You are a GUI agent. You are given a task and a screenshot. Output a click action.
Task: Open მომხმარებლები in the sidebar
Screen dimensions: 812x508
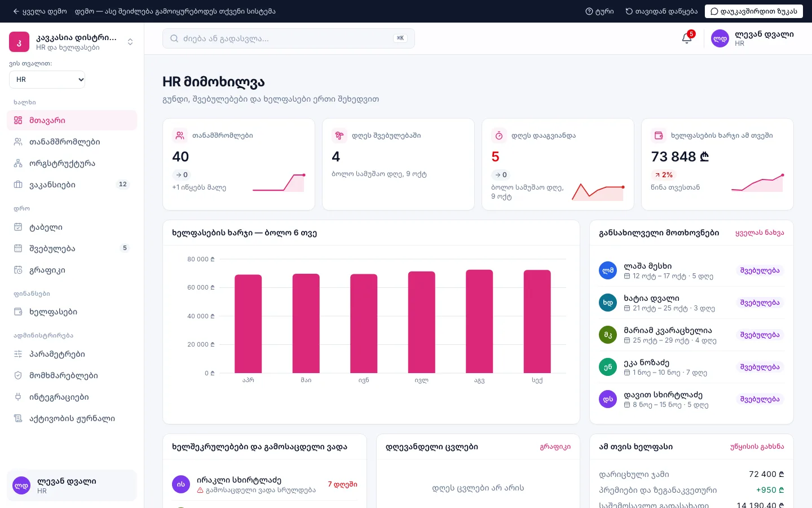pyautogui.click(x=72, y=375)
